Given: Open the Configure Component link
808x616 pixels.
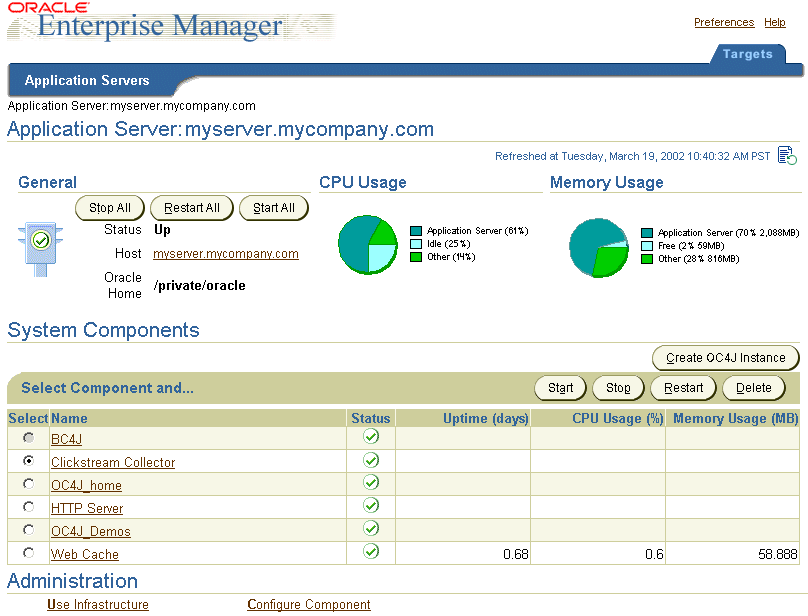Looking at the screenshot, I should [309, 604].
